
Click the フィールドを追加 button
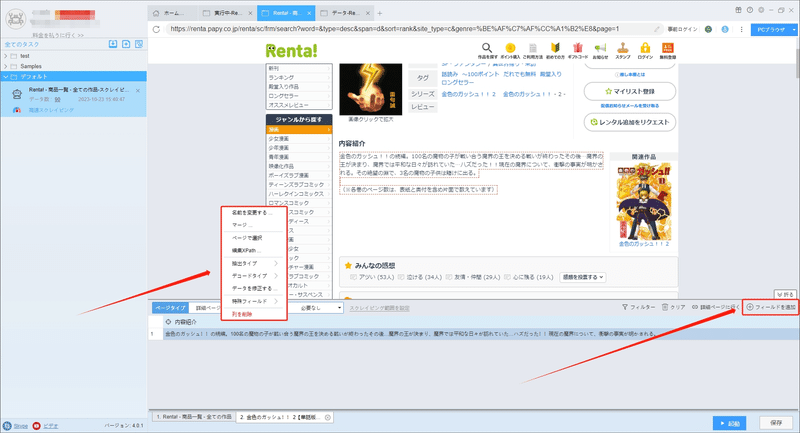pyautogui.click(x=771, y=307)
